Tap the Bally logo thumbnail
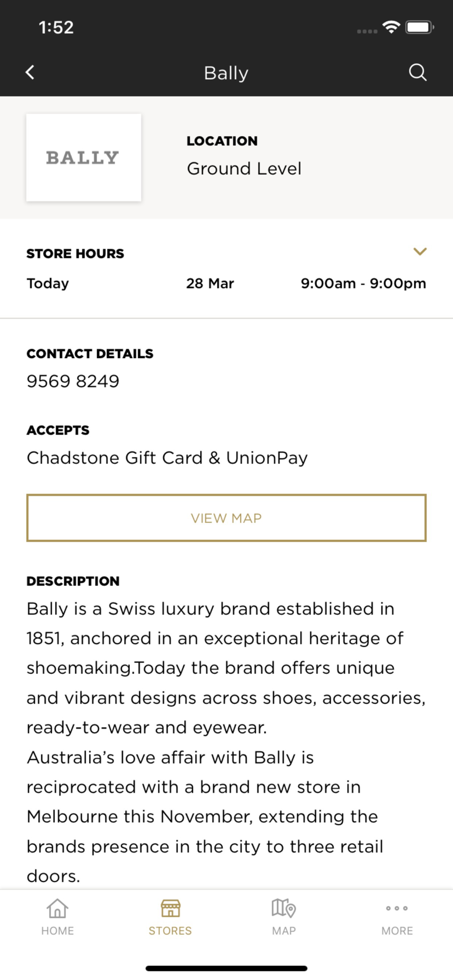This screenshot has width=453, height=980. click(x=84, y=157)
